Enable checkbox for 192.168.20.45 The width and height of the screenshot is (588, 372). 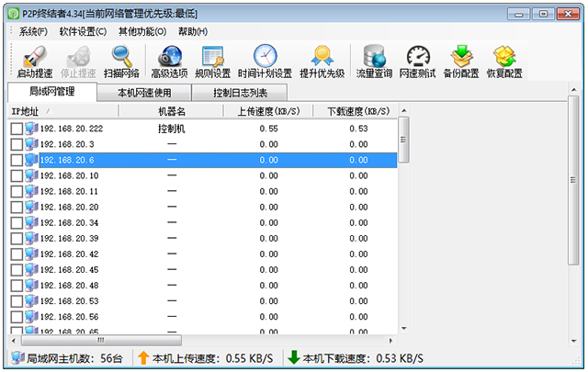(17, 270)
